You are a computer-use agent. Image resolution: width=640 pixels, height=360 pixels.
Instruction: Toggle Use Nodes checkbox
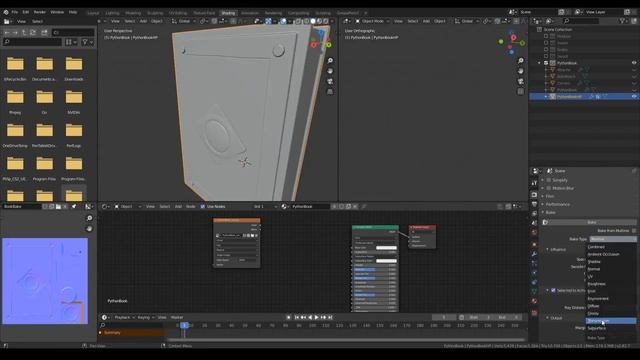click(202, 207)
